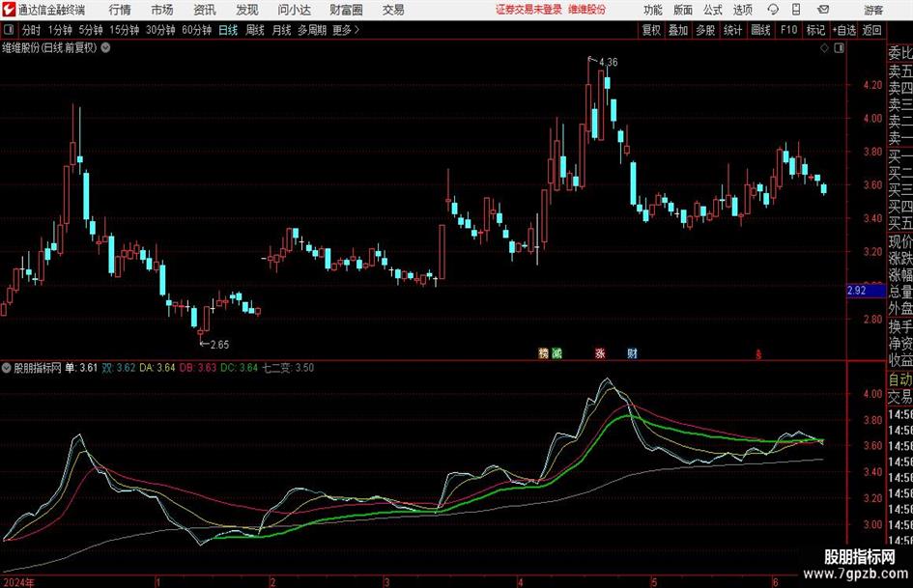
Task: Switch to 分时 chart tab
Action: click(32, 30)
